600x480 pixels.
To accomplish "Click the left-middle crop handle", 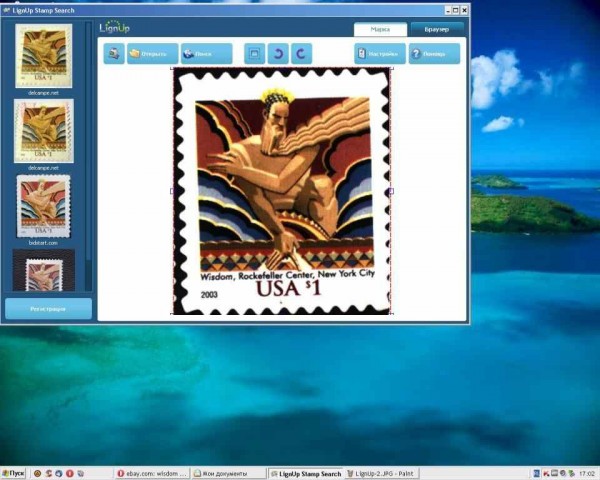I will (172, 191).
